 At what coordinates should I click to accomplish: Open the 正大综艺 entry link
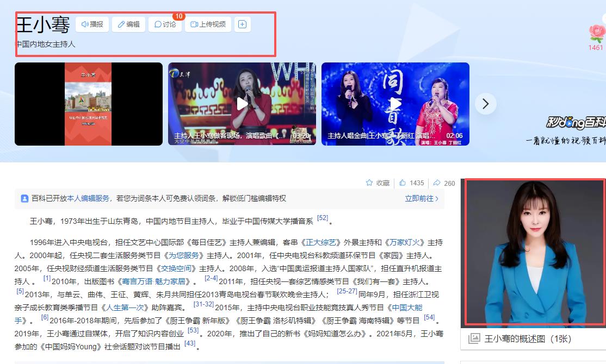[x=321, y=242]
